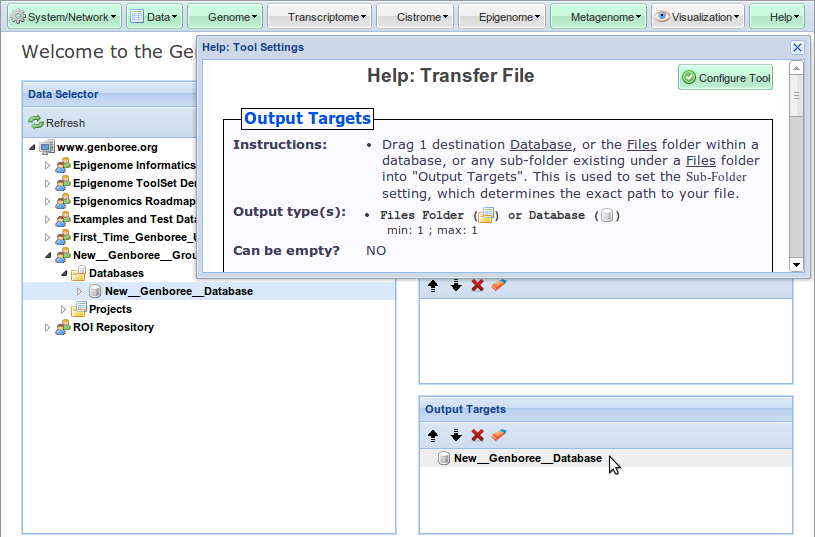Image resolution: width=815 pixels, height=537 pixels.
Task: Open the System/Network dropdown menu
Action: [x=64, y=17]
